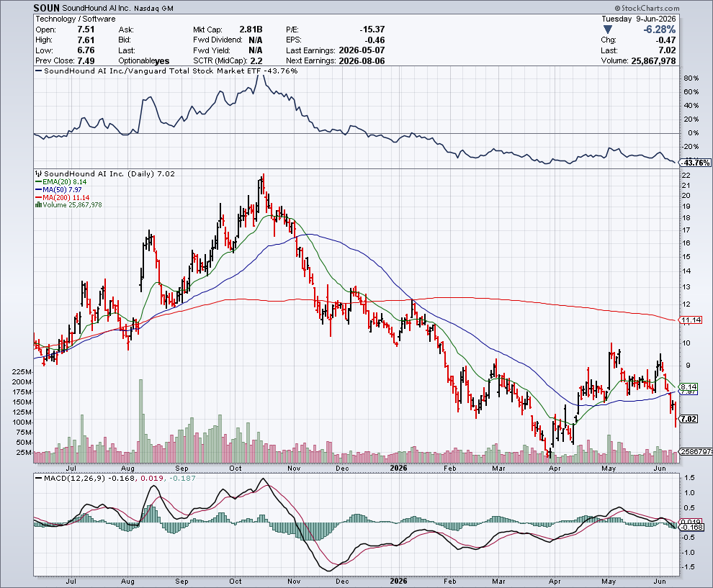This screenshot has height=588, width=713.
Task: Click the 7.02 last price tag on the price axis
Action: (689, 419)
